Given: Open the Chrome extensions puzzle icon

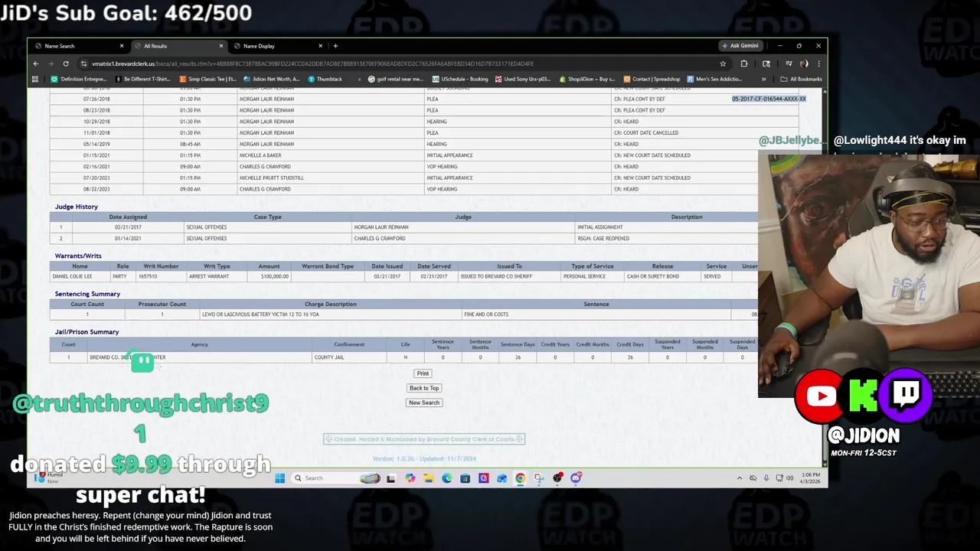Looking at the screenshot, I should 743,64.
